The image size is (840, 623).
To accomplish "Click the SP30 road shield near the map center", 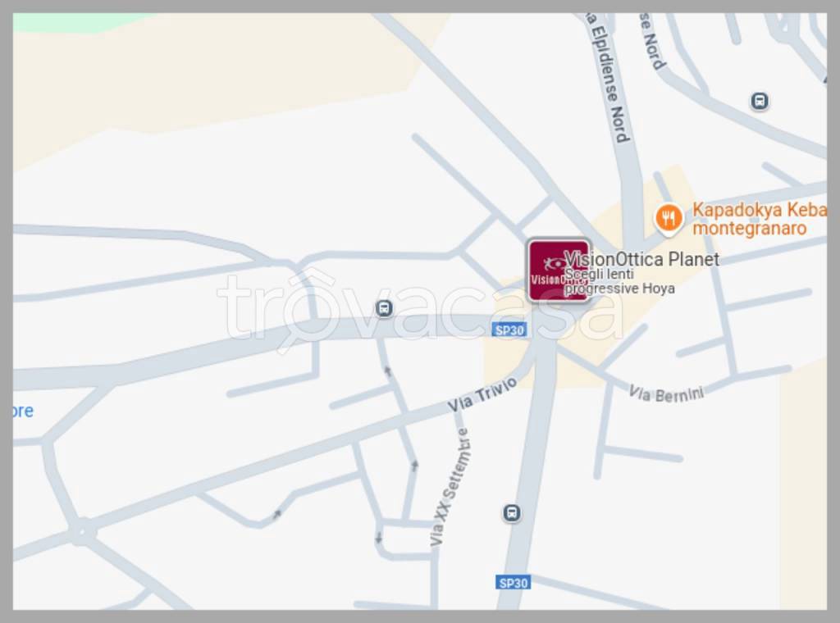I will (509, 330).
